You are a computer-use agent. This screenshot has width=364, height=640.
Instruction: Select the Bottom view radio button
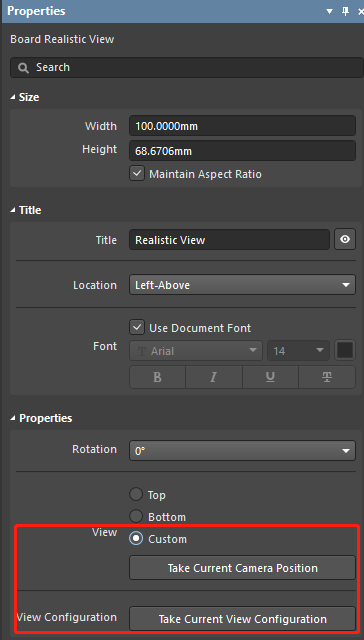pos(136,517)
